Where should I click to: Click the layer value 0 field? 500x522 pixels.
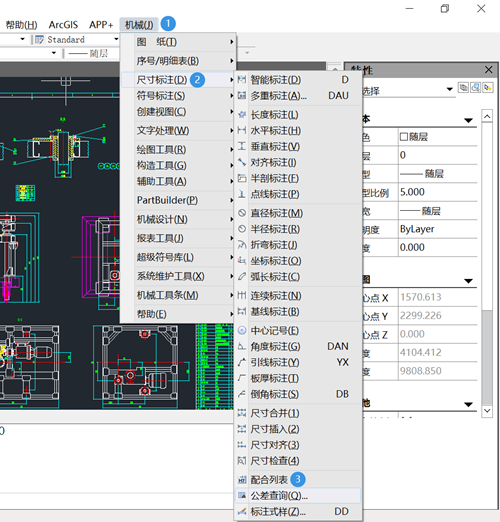coord(437,155)
